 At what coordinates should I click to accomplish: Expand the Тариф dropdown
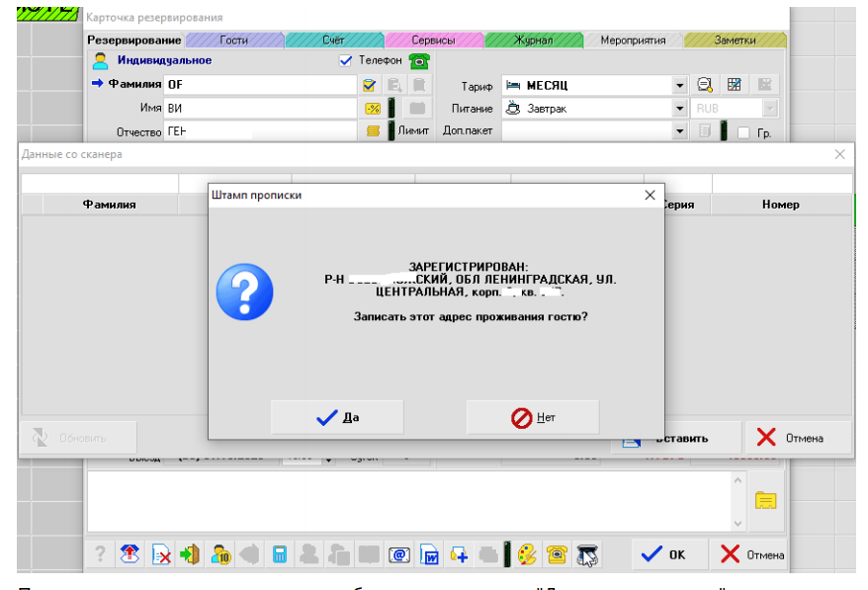(679, 85)
